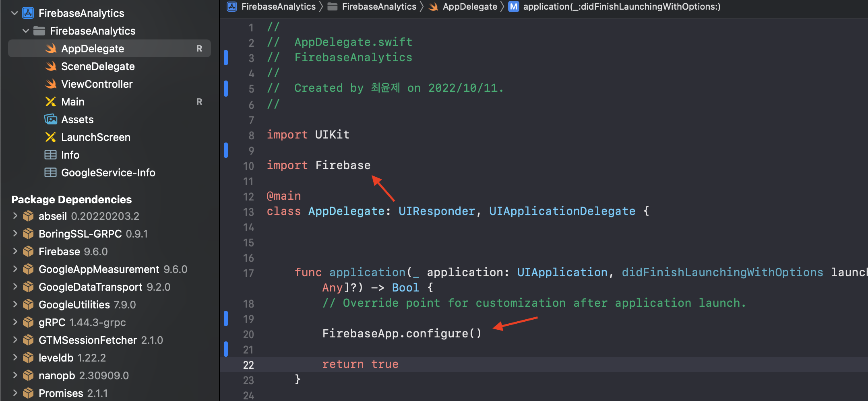Expand the GoogleUtilities package
The height and width of the screenshot is (401, 868).
click(15, 304)
